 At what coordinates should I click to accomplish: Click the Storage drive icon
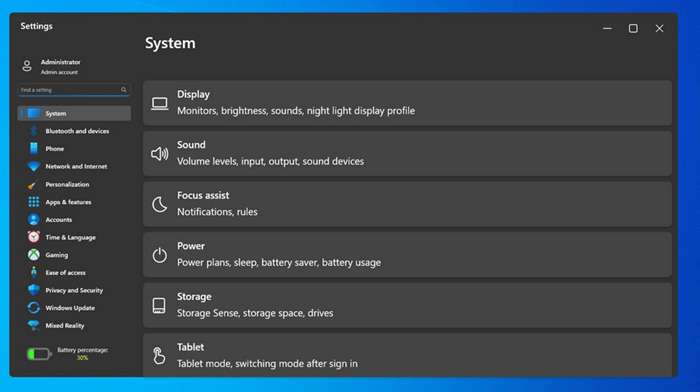point(159,306)
